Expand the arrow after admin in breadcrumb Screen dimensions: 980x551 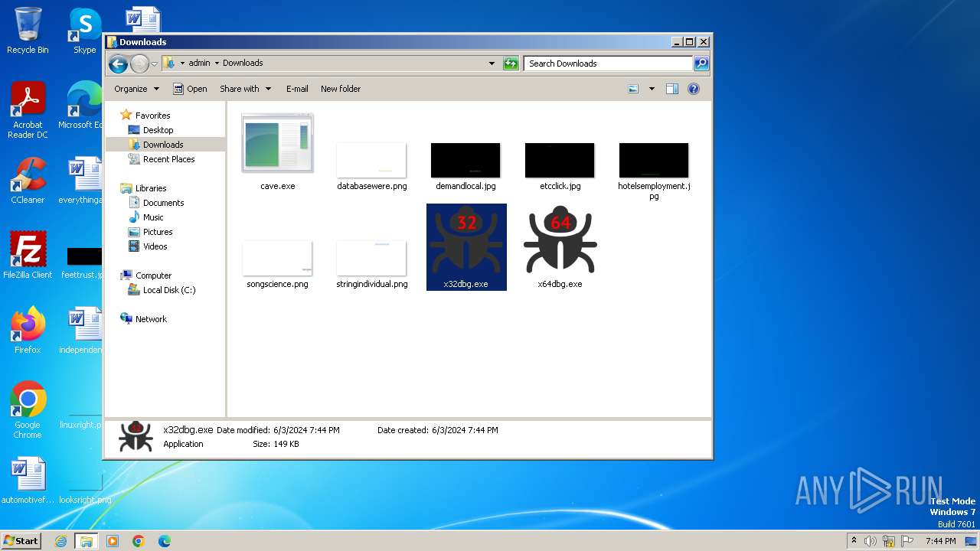[x=217, y=64]
